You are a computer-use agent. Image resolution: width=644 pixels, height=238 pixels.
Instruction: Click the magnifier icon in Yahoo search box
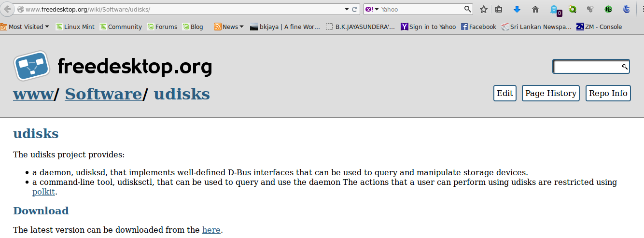click(467, 9)
